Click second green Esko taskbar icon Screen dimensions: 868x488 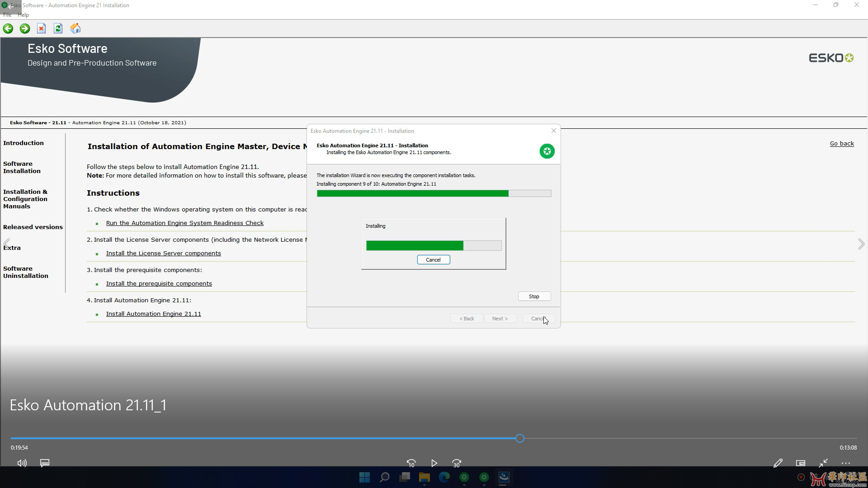(x=484, y=477)
